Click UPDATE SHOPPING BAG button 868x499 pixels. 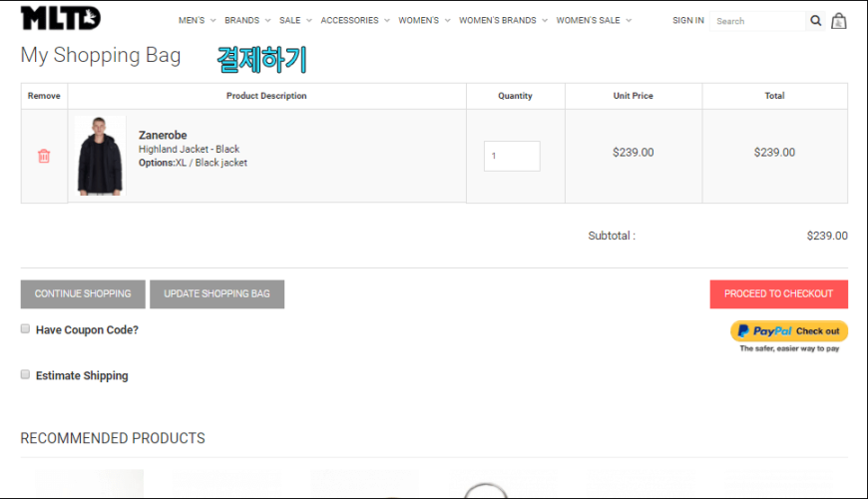click(x=217, y=294)
